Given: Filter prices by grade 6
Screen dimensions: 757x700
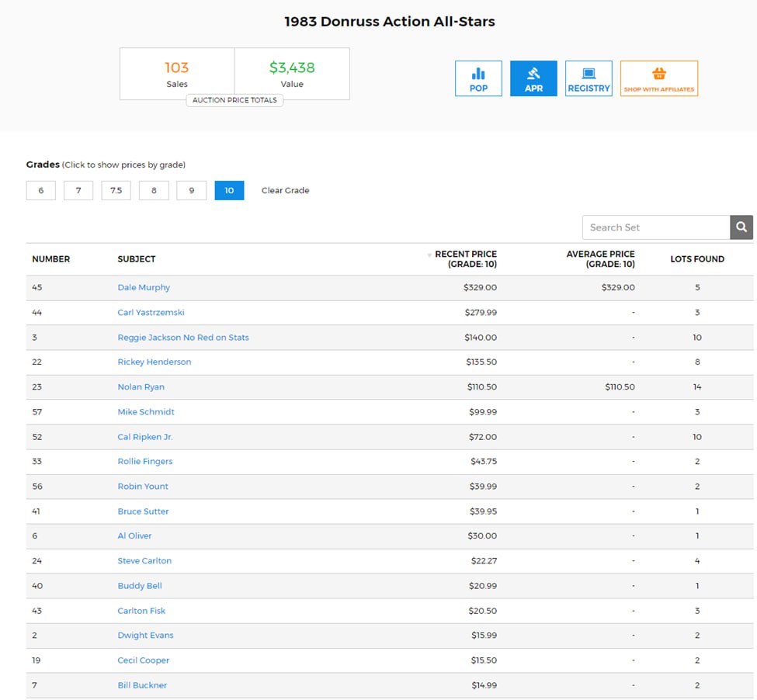Looking at the screenshot, I should pos(41,191).
